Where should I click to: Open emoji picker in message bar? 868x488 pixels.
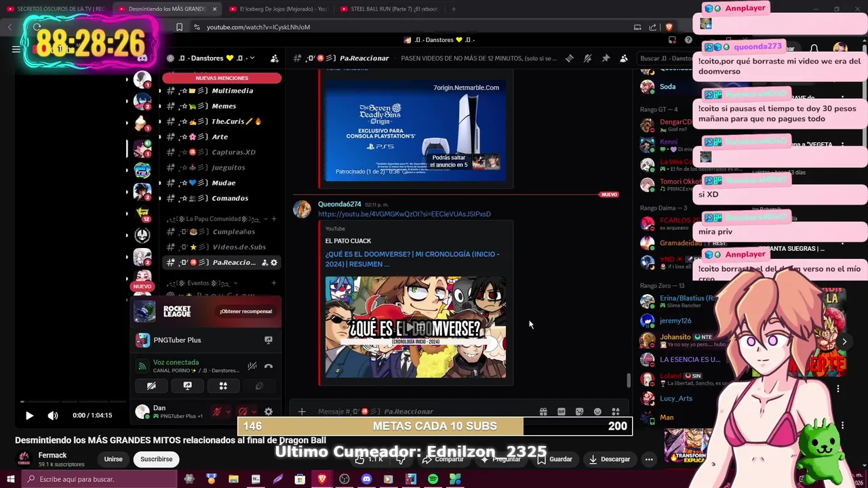[597, 411]
